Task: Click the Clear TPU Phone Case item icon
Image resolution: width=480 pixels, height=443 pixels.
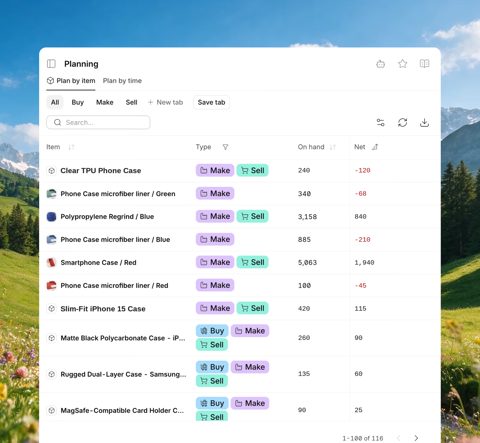Action: coord(52,171)
